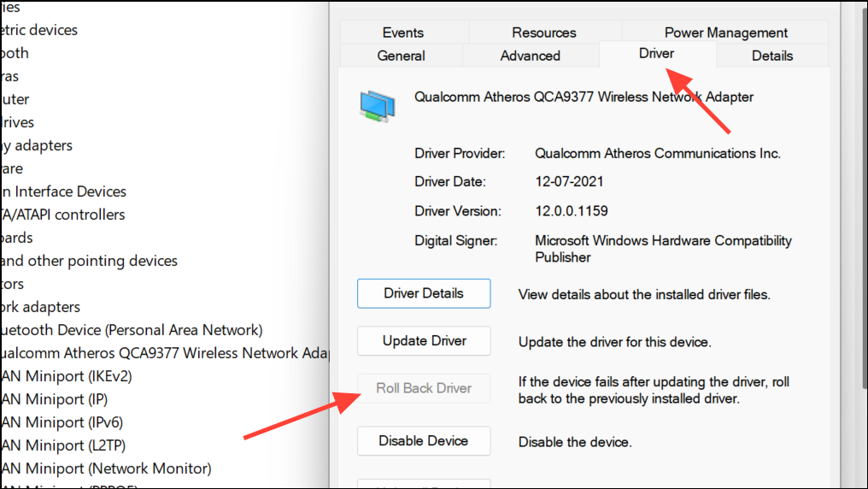Select WAN Miniport (Network Monitor) entry
The width and height of the screenshot is (868, 489).
tap(105, 468)
